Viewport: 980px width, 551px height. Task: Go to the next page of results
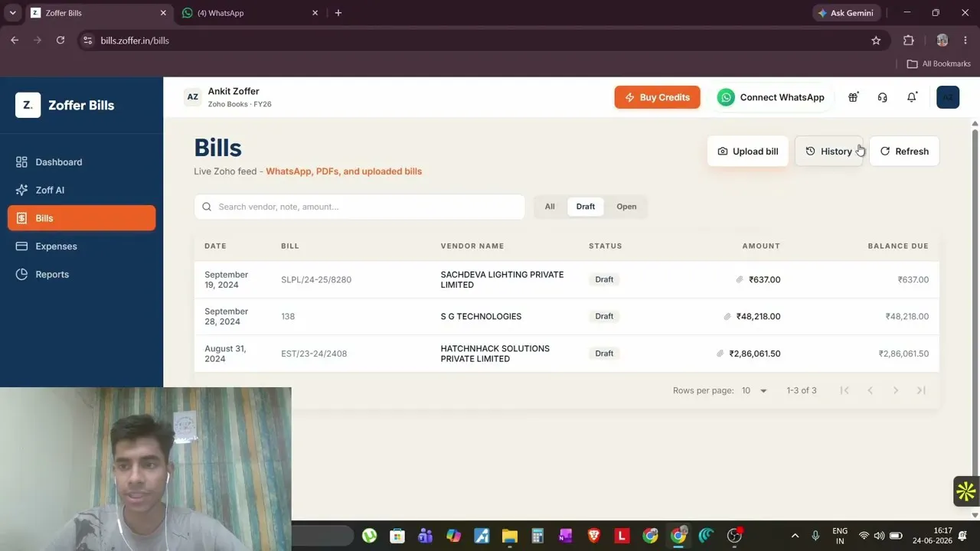(896, 390)
